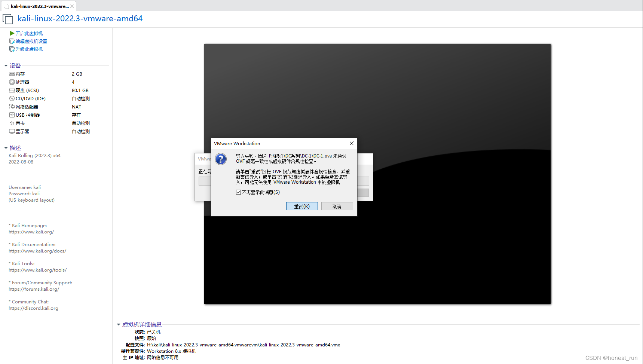Click the 处理器 (Processors) device icon
This screenshot has height=364, width=643.
pos(12,82)
